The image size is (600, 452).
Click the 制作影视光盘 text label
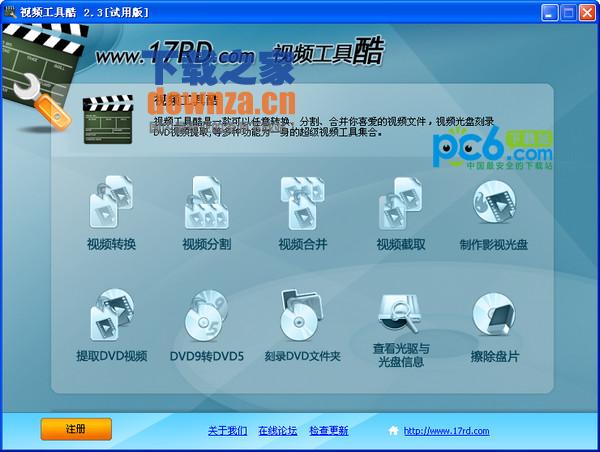pyautogui.click(x=494, y=245)
